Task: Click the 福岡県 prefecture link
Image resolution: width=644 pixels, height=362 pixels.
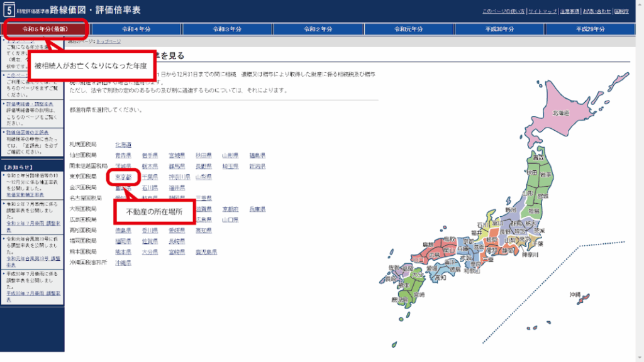Action: (x=123, y=241)
